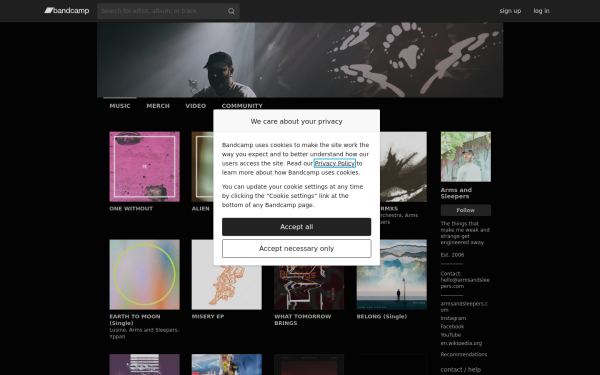This screenshot has height=375, width=600.
Task: Open the Privacy Policy link
Action: (x=334, y=163)
